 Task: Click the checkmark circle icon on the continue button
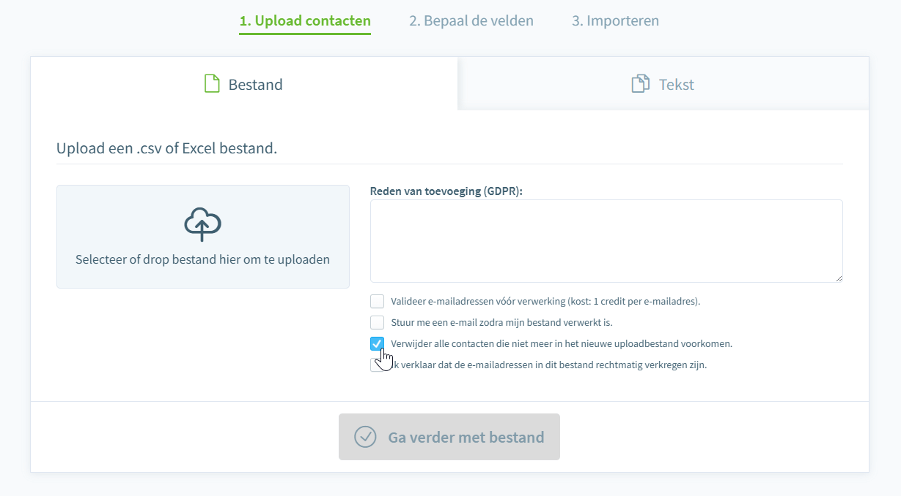click(366, 437)
